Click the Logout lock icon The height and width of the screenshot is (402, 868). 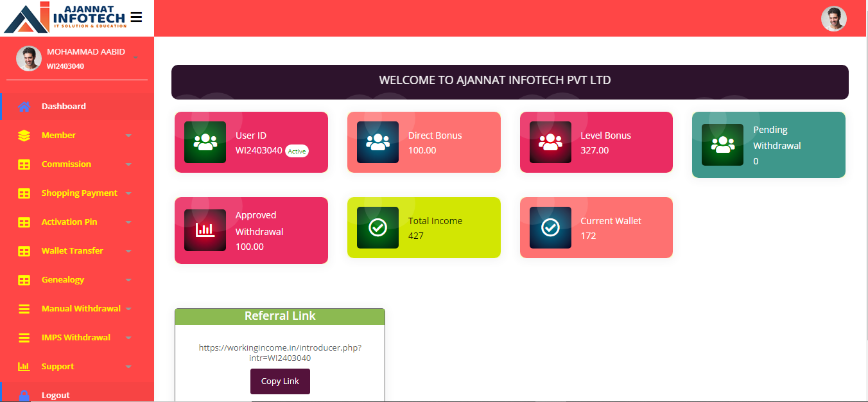pyautogui.click(x=24, y=396)
